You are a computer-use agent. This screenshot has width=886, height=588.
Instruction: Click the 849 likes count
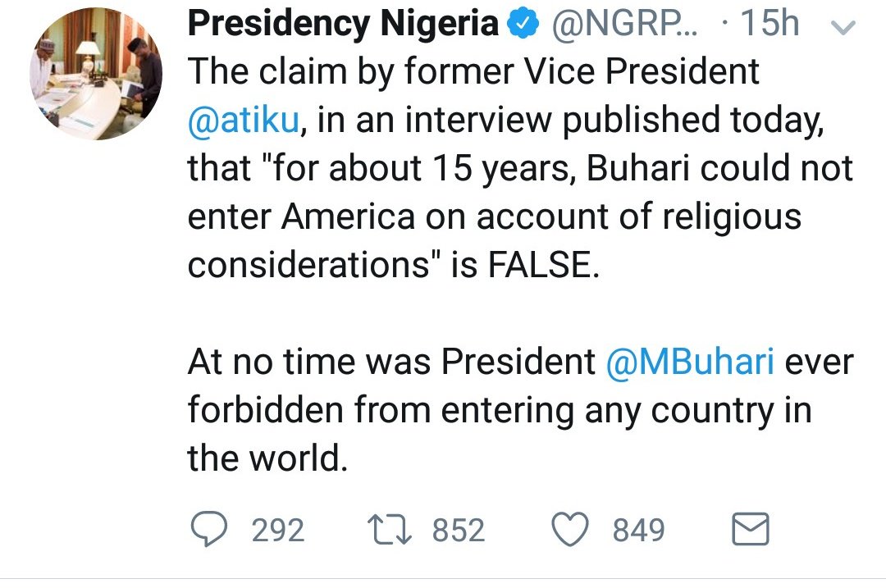tap(638, 531)
